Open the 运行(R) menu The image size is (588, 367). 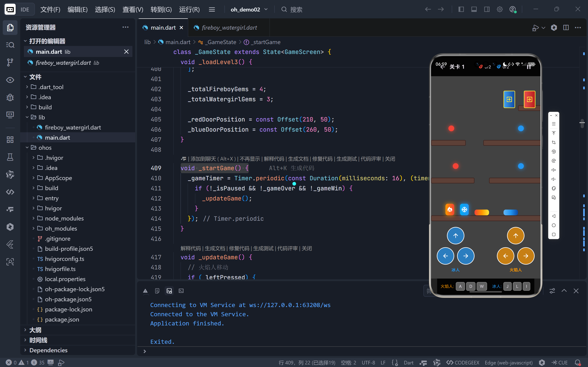[x=189, y=9]
